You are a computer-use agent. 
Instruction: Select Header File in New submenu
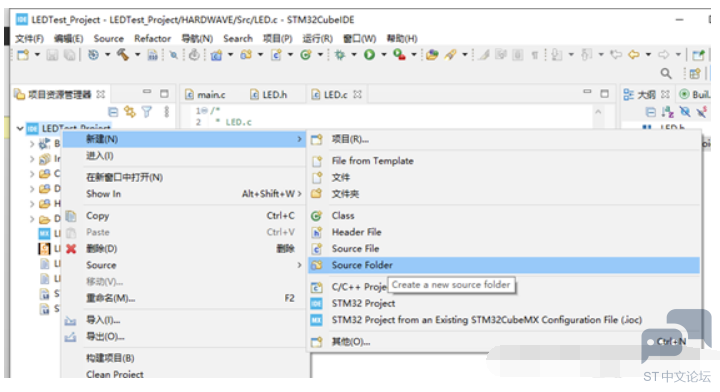pyautogui.click(x=504, y=232)
